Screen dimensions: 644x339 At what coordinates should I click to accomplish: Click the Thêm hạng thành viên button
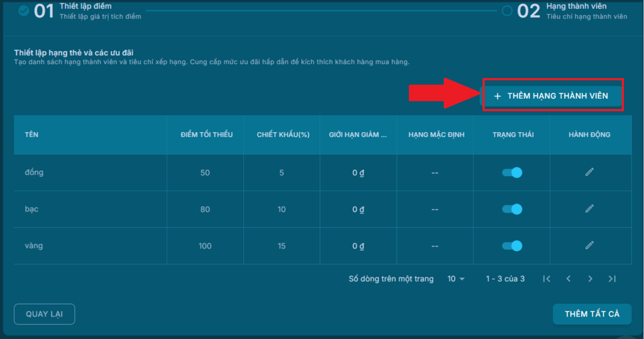tap(552, 96)
